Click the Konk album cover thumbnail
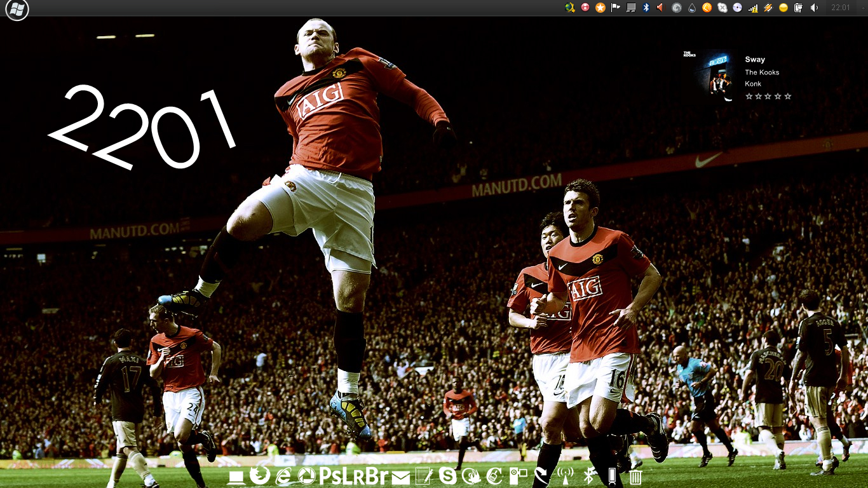The height and width of the screenshot is (488, 868). point(721,76)
